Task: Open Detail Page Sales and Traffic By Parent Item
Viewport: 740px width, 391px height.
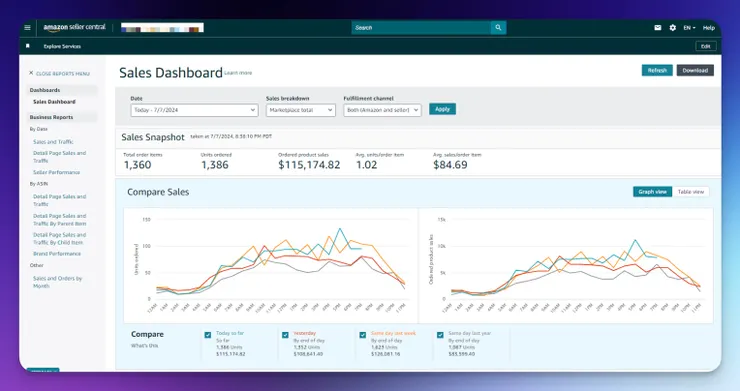Action: point(59,220)
